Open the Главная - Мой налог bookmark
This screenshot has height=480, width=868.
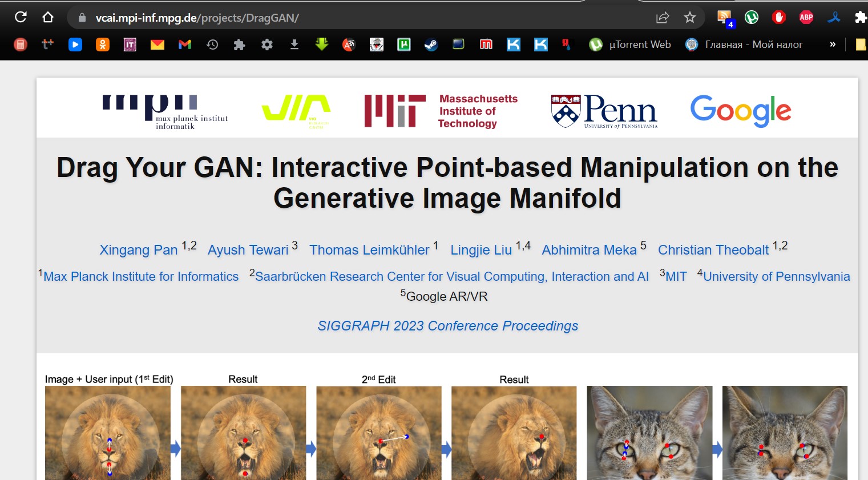[744, 45]
